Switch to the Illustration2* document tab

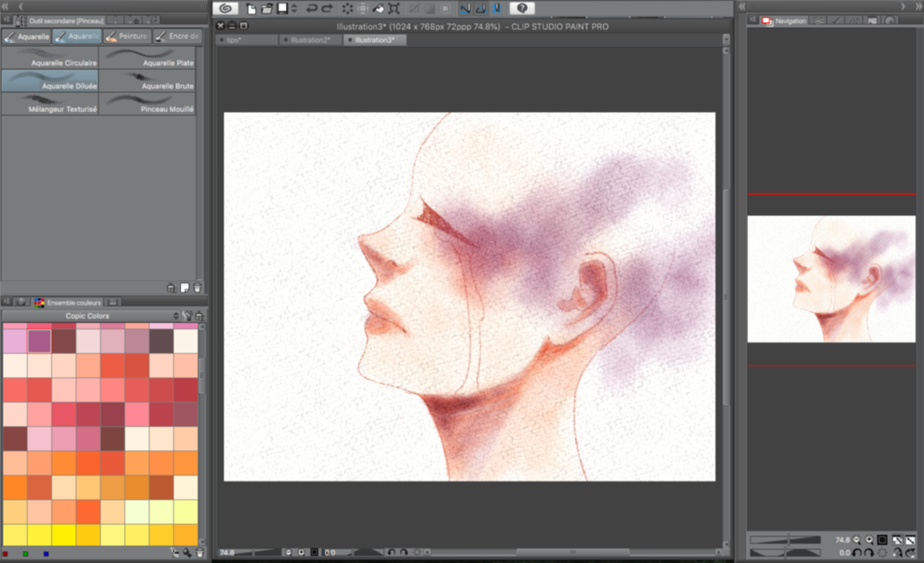click(311, 40)
